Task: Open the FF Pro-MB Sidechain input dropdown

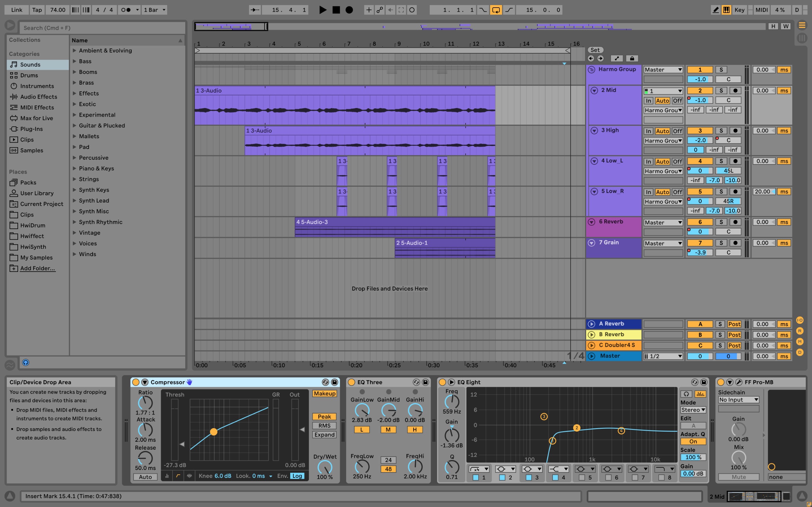Action: point(738,400)
